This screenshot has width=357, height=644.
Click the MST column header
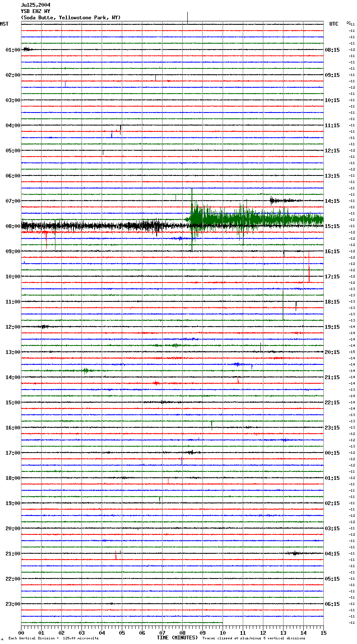click(x=4, y=24)
